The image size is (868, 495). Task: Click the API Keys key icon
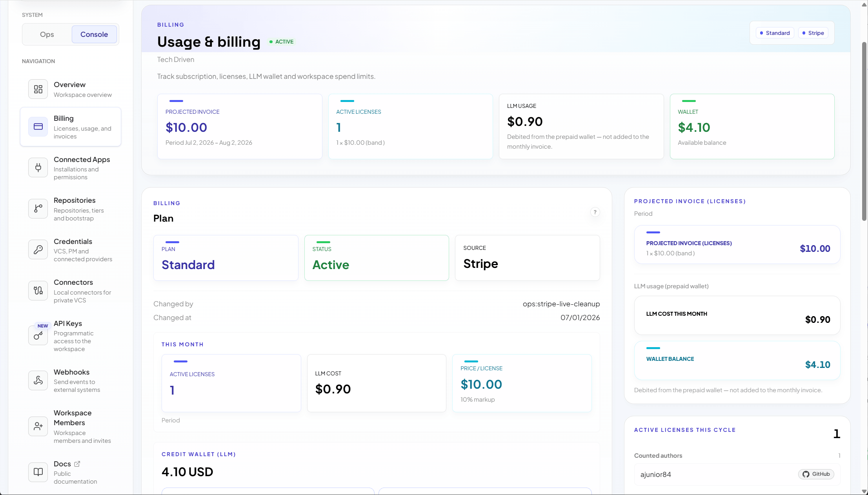[x=38, y=336]
